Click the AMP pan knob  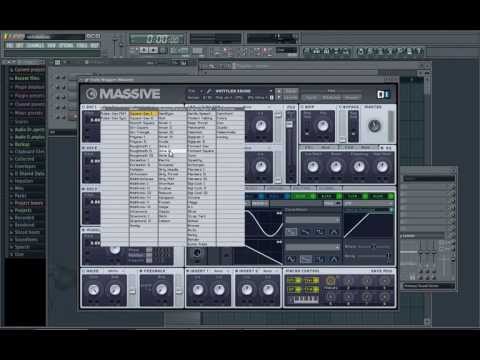point(322,126)
